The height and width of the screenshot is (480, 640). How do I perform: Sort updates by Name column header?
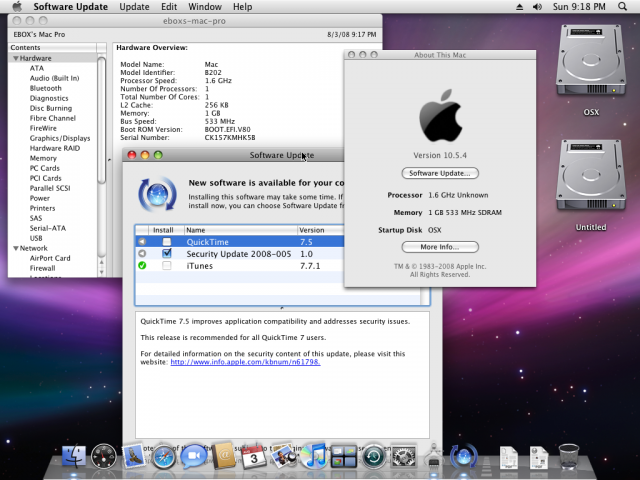tap(241, 230)
